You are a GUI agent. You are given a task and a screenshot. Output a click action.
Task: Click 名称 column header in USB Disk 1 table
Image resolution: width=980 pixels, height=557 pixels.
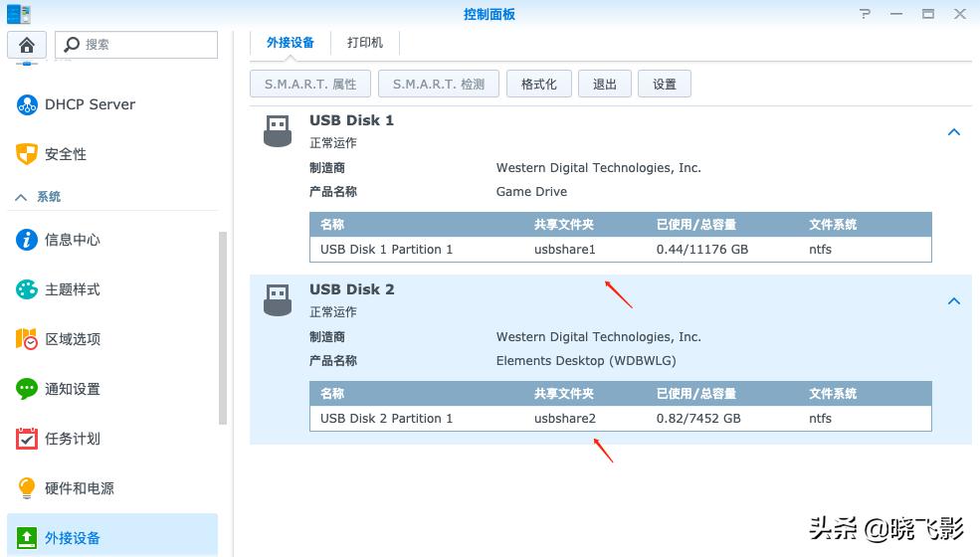click(x=332, y=225)
